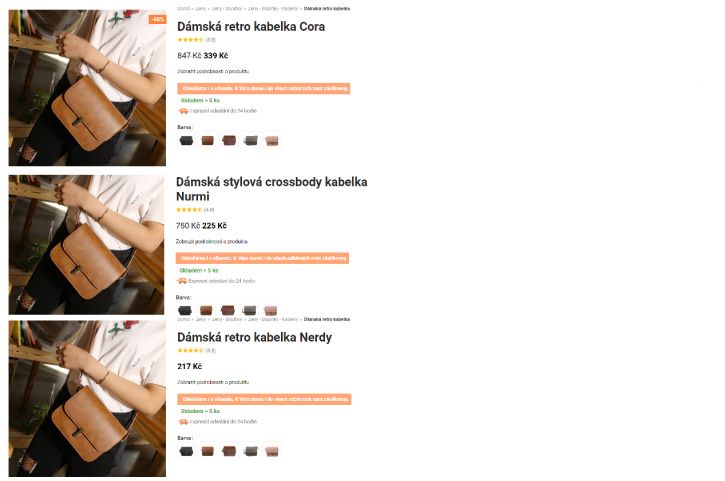Image resolution: width=725 pixels, height=481 pixels.
Task: Choose black color swatch for Nerdy bag
Action: point(186,451)
